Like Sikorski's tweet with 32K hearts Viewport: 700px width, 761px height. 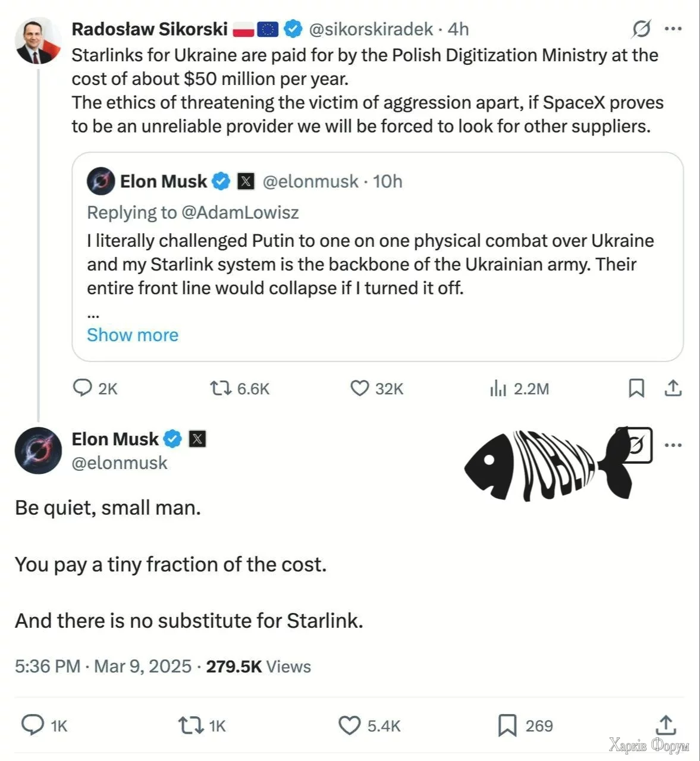coord(359,388)
